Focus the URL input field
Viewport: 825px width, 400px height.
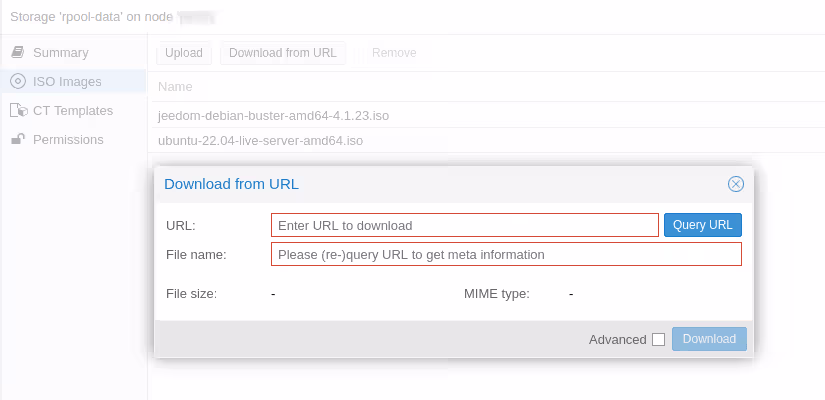tap(464, 225)
